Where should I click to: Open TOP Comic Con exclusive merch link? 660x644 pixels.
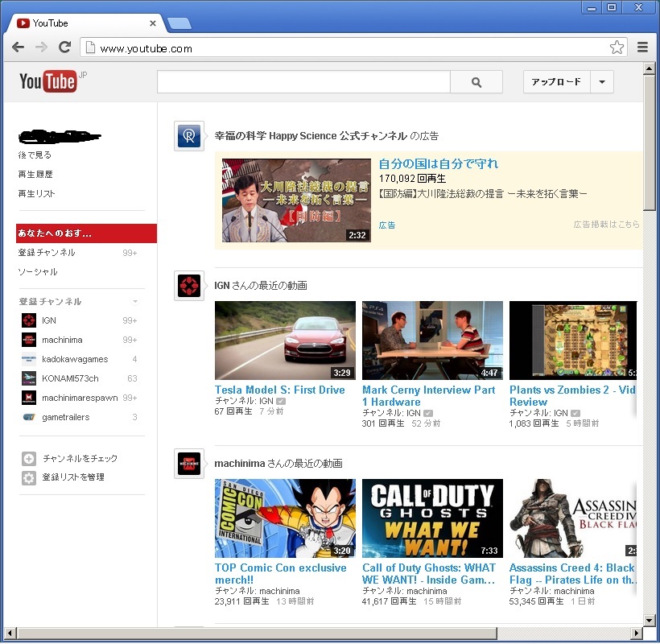pos(280,574)
